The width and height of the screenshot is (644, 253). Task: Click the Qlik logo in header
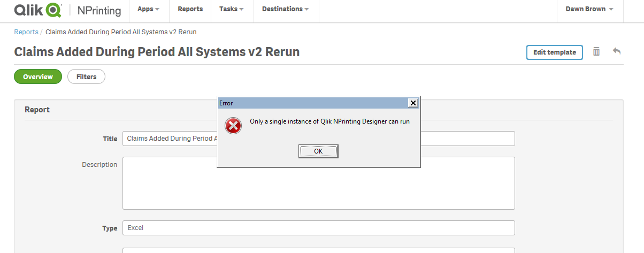coord(38,10)
